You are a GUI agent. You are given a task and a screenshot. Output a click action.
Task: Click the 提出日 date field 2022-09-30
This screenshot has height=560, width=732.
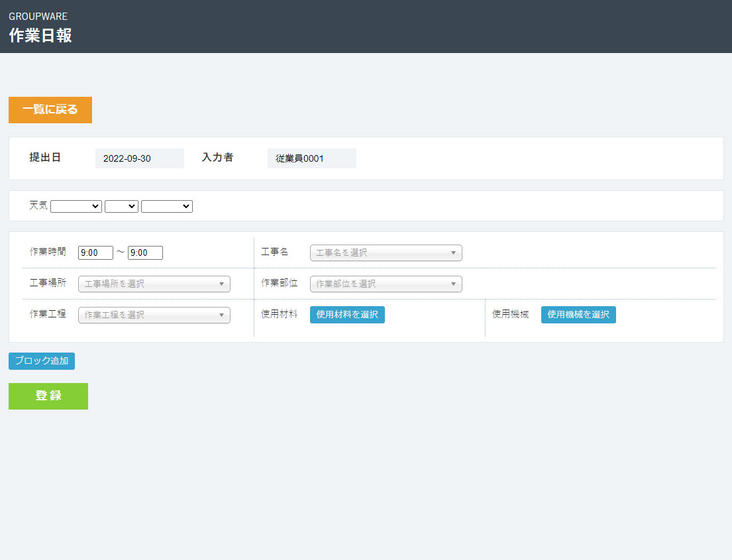pos(140,158)
